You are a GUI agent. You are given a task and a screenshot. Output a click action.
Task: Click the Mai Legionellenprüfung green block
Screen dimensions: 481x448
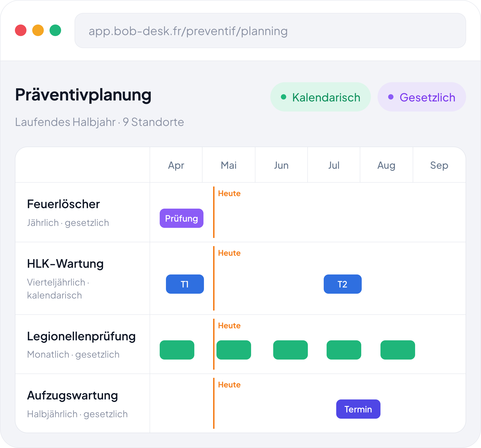[x=234, y=350]
